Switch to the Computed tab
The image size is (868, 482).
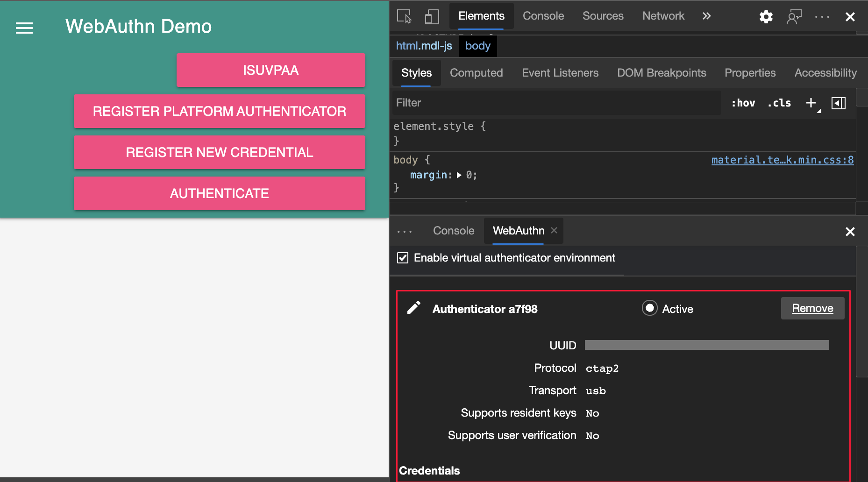[476, 73]
